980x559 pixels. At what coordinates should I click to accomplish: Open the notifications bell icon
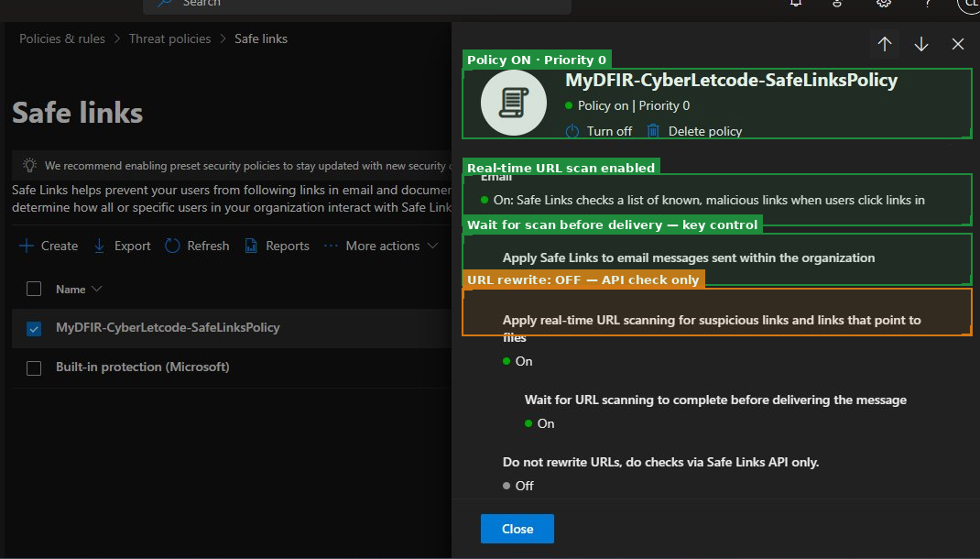[796, 3]
